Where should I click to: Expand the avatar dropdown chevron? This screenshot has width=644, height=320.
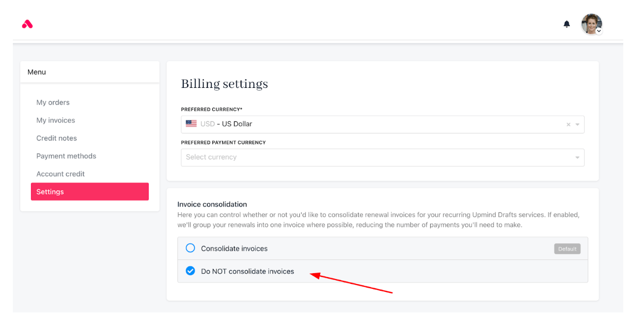(599, 31)
